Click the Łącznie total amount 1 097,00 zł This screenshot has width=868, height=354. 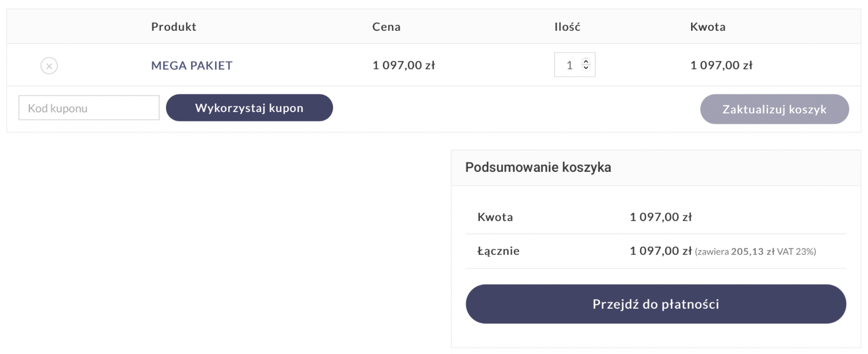click(661, 251)
